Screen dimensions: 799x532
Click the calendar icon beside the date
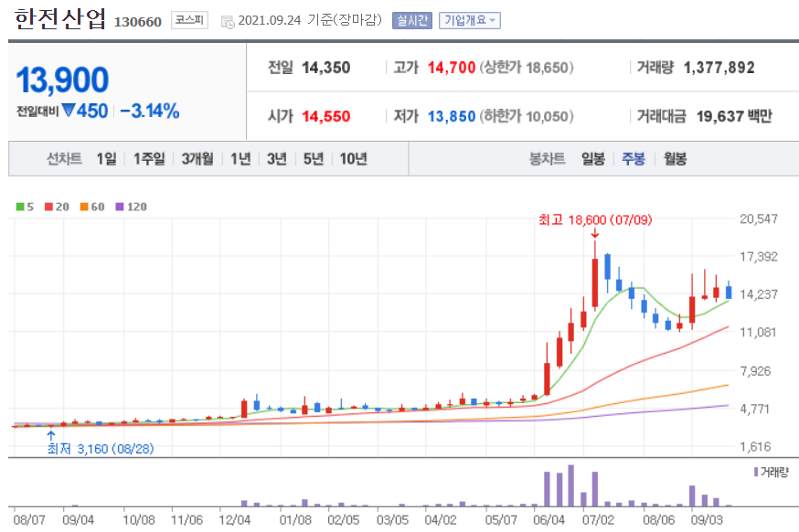click(x=228, y=21)
